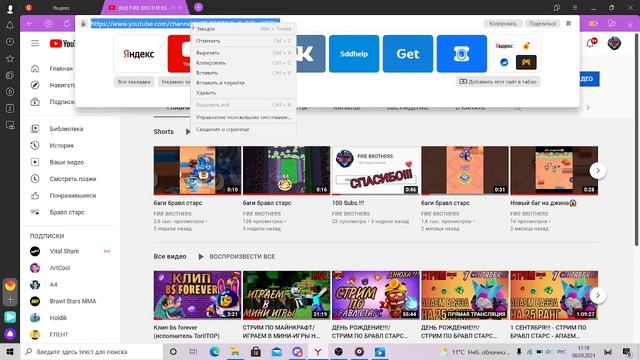Open bookmarks star in browser sidebar

[x=10, y=59]
